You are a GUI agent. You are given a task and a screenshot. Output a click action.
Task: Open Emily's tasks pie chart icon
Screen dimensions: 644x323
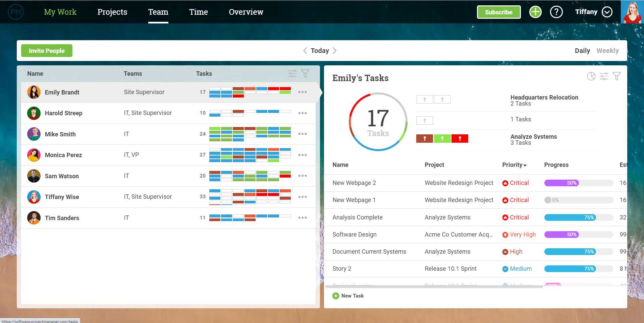(x=591, y=76)
